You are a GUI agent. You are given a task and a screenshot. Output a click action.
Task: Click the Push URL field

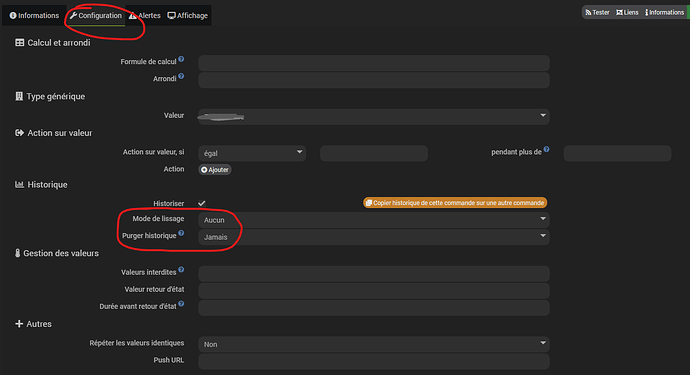tap(374, 361)
